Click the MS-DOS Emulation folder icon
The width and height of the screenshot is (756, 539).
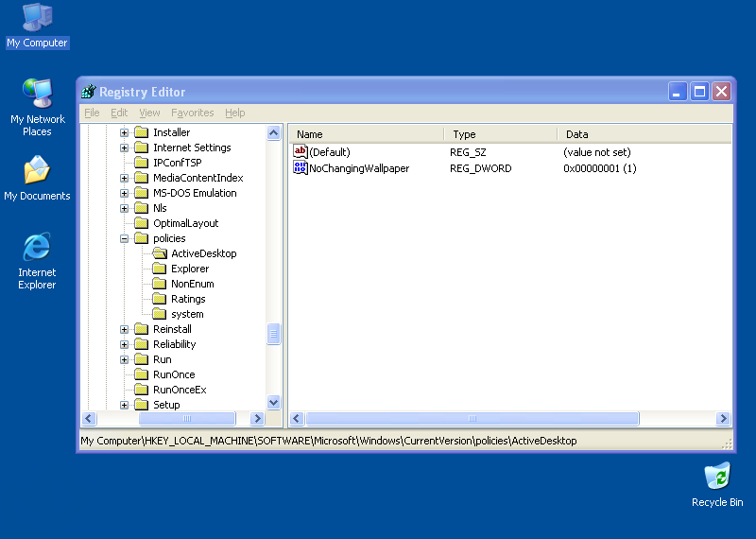(141, 193)
